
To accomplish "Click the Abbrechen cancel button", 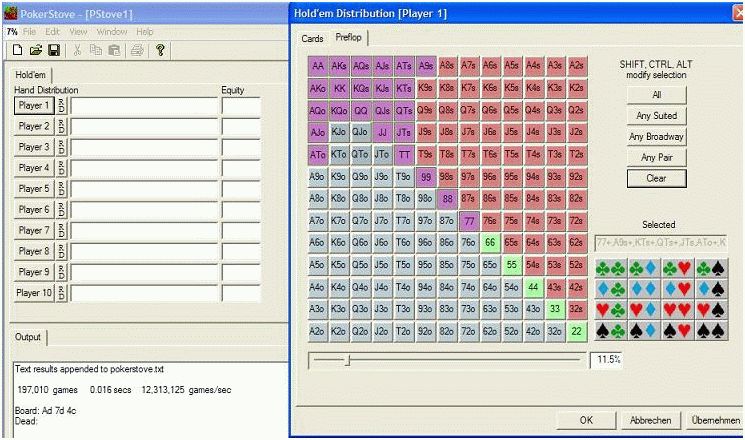I will coord(650,420).
